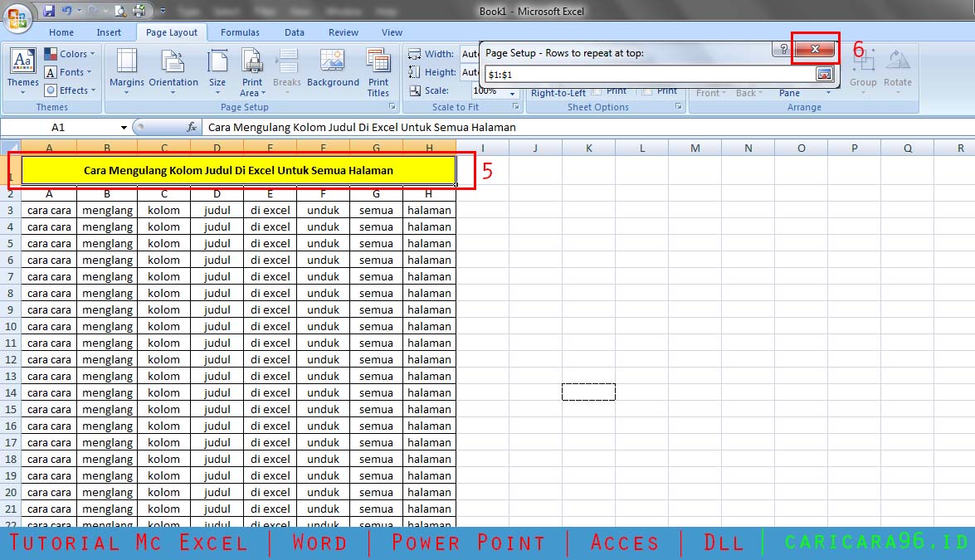Screen dimensions: 975x560
Task: Switch to the Data tab
Action: tap(295, 32)
